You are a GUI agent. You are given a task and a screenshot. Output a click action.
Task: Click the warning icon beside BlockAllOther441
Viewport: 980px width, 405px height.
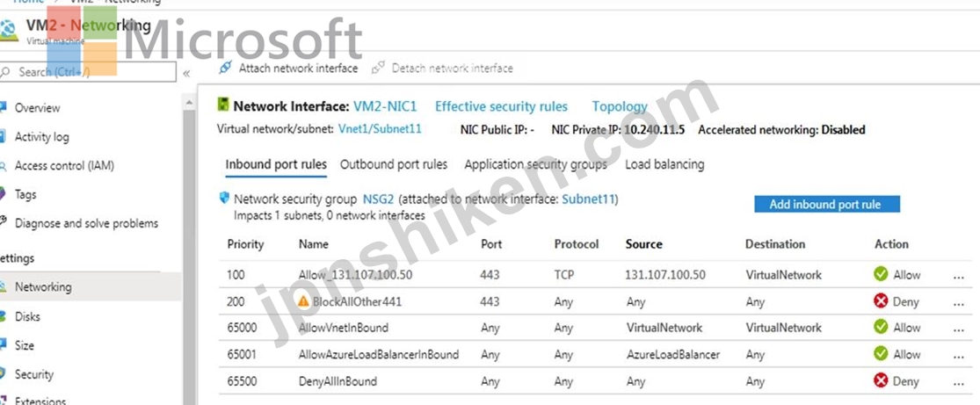click(304, 301)
